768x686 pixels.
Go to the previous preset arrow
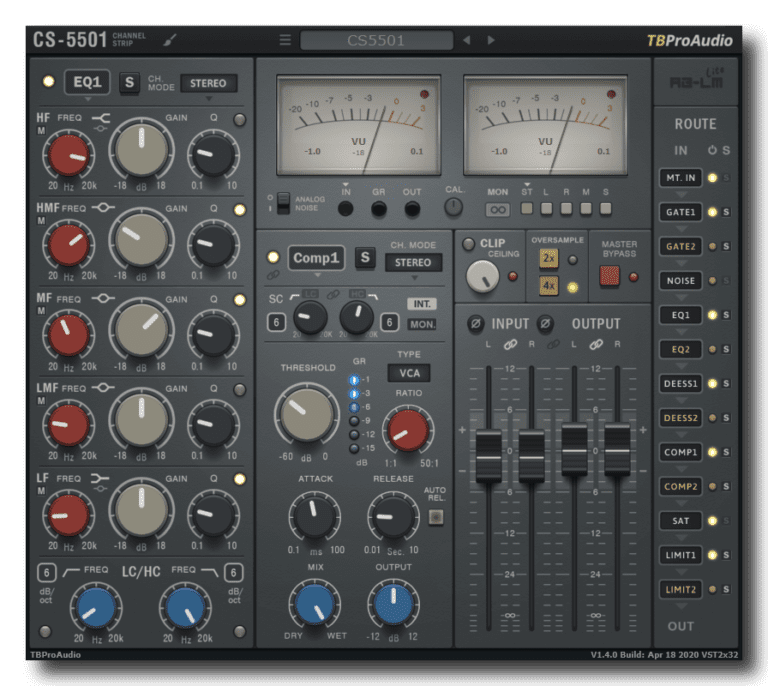tap(467, 40)
